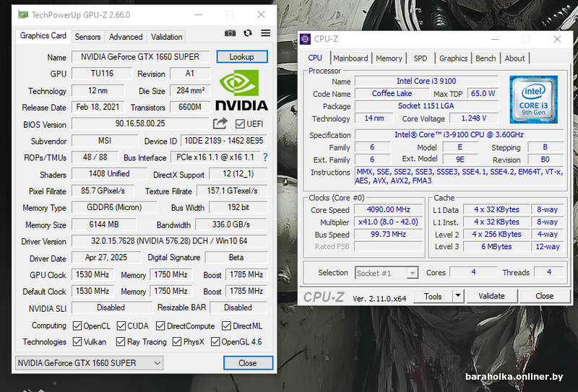The height and width of the screenshot is (392, 578).
Task: Click the Device ID value field
Action: point(224,141)
